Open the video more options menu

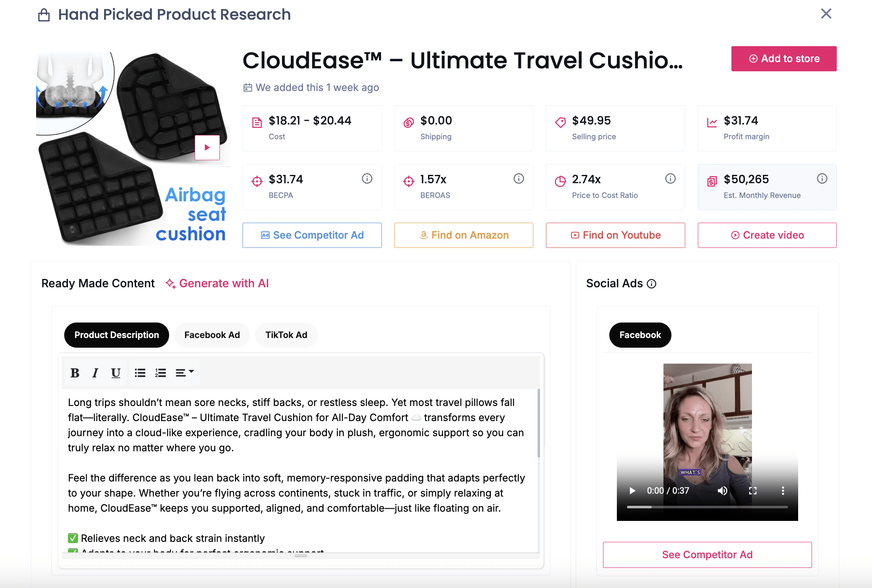point(783,491)
